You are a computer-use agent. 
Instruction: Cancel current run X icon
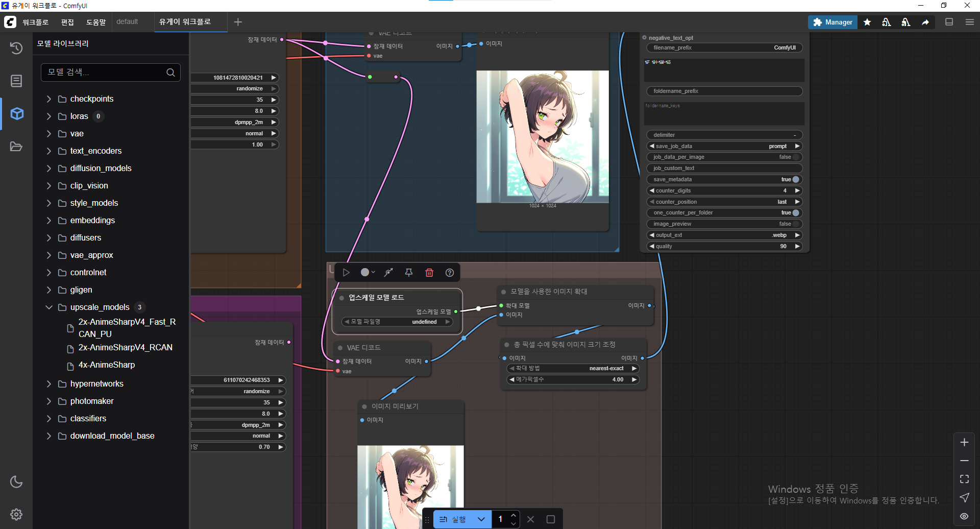tap(531, 519)
